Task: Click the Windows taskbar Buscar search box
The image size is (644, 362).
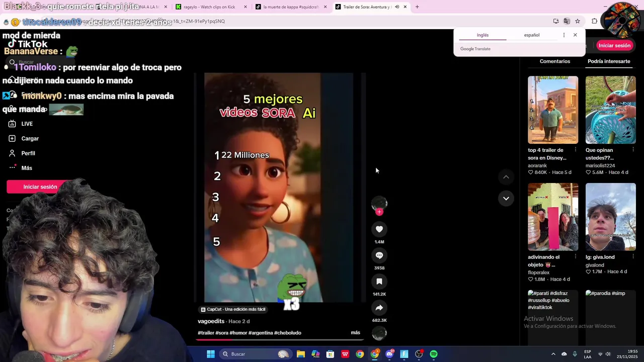Action: tap(257, 354)
